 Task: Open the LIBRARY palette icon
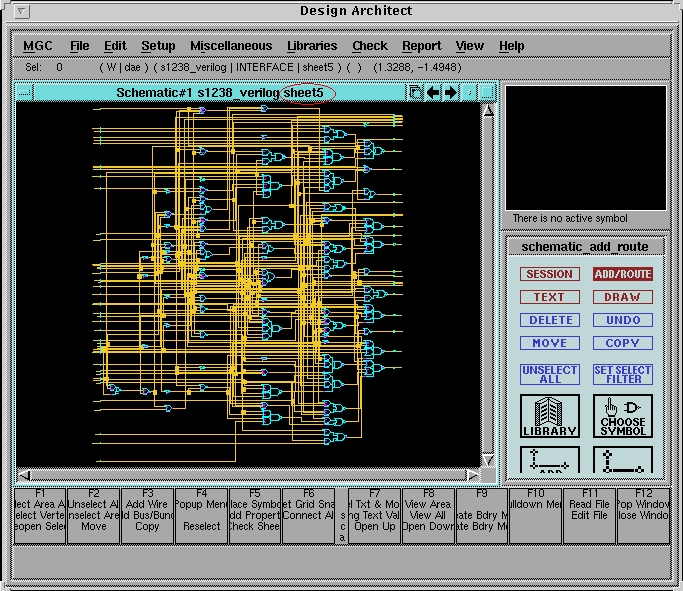pyautogui.click(x=549, y=416)
